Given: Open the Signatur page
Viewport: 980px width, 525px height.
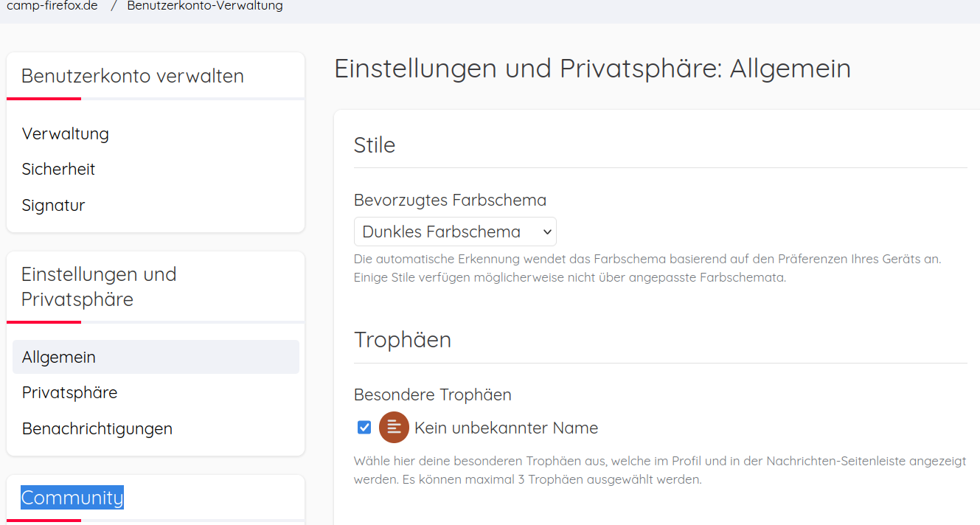Looking at the screenshot, I should 54,205.
